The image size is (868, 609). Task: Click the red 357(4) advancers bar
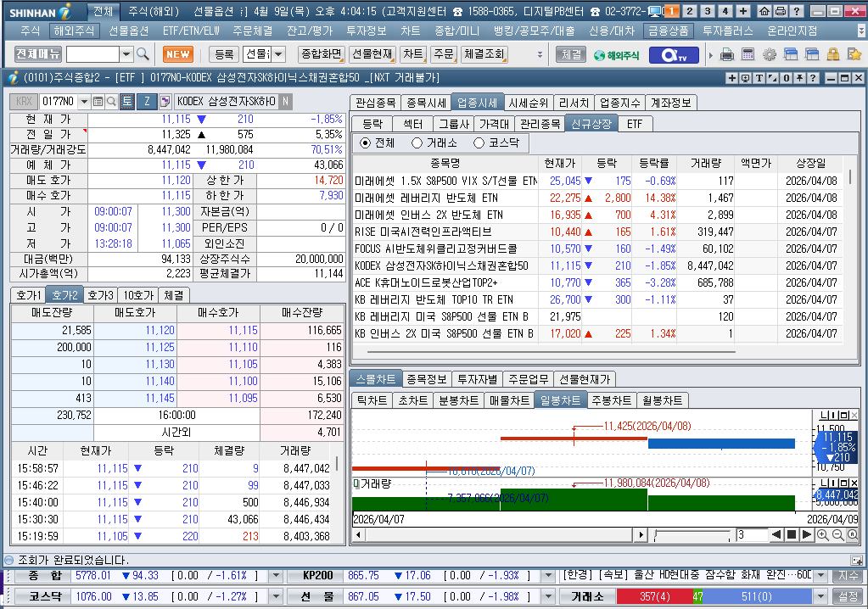[654, 597]
